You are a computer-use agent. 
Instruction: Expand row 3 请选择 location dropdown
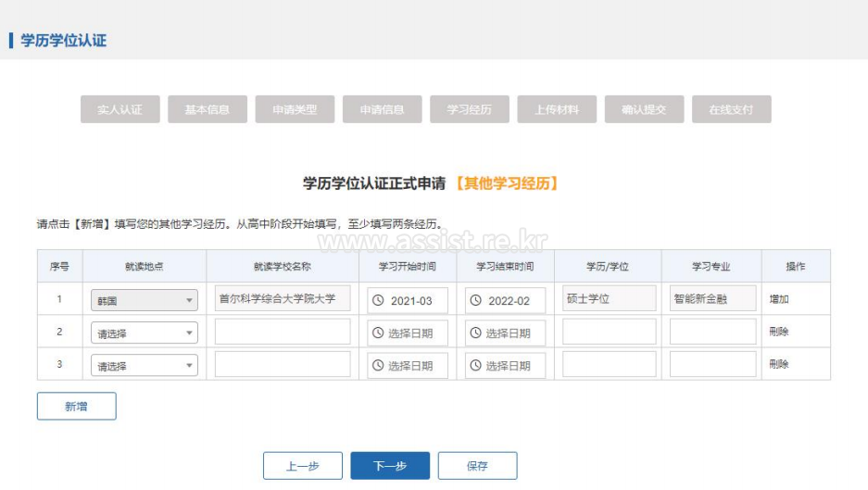(145, 366)
